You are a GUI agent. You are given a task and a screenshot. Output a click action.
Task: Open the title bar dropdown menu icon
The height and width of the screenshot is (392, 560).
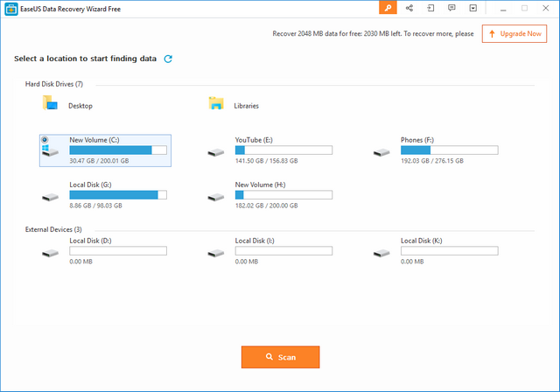tap(473, 8)
